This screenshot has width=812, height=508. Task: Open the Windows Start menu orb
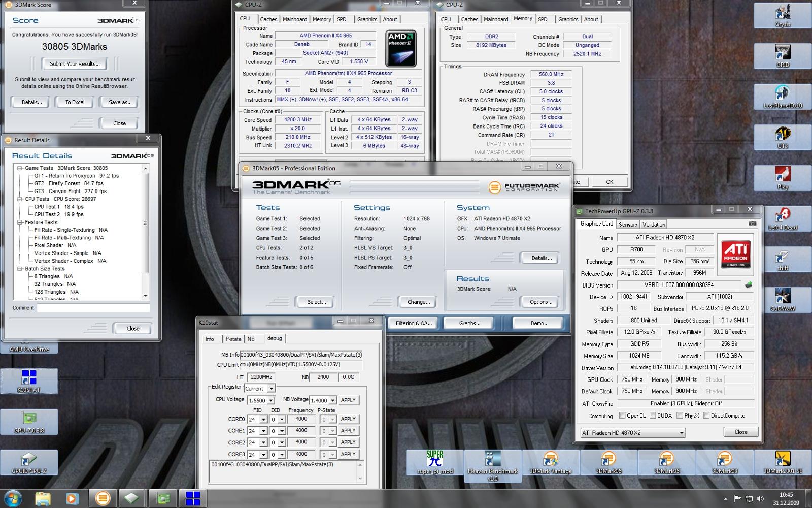tap(12, 498)
